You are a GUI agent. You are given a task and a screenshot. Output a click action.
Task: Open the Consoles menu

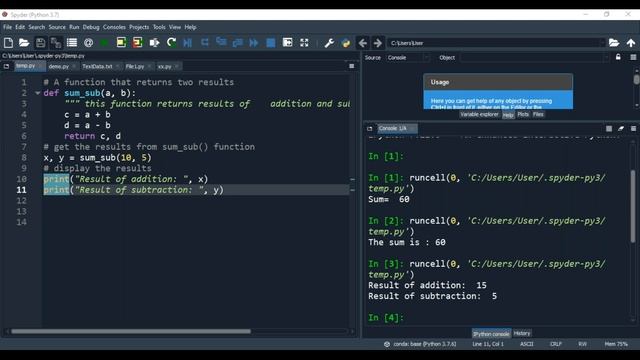(114, 27)
